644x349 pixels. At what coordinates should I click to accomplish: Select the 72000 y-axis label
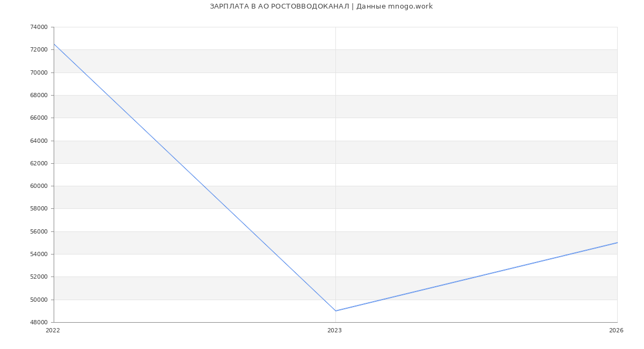pyautogui.click(x=39, y=49)
